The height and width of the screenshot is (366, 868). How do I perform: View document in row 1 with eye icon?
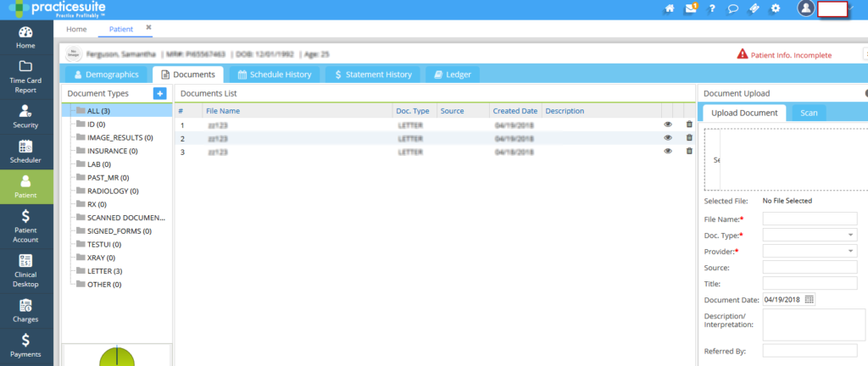click(x=668, y=125)
